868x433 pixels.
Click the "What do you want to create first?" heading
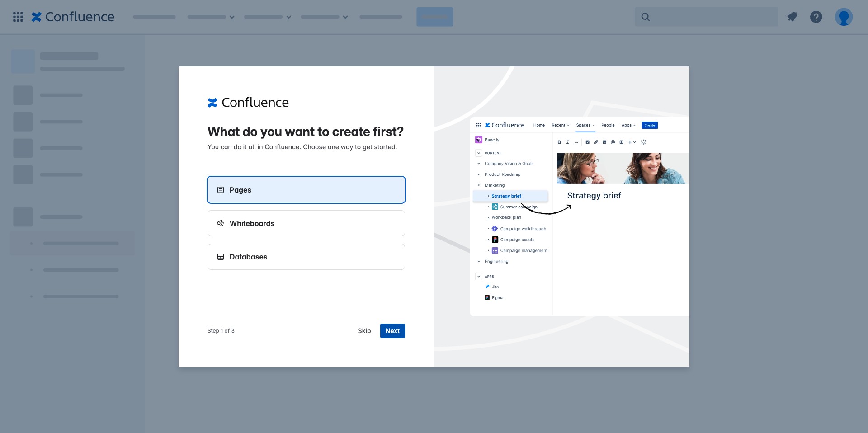pos(306,132)
